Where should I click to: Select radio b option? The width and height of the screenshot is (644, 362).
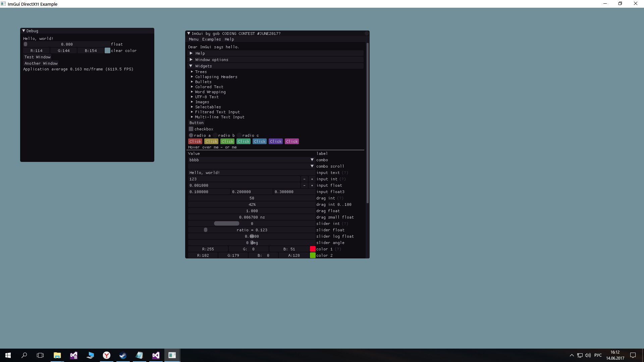coord(215,135)
